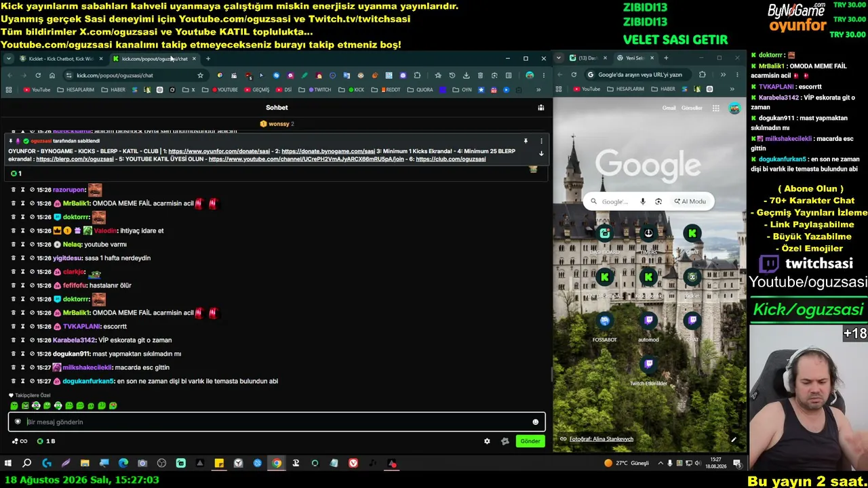Screen dimensions: 868x488
Task: Open chat settings gear icon
Action: pyautogui.click(x=487, y=441)
